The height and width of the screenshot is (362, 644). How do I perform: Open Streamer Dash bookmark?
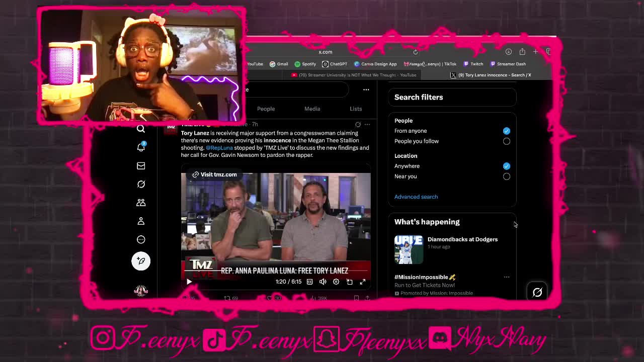point(508,64)
